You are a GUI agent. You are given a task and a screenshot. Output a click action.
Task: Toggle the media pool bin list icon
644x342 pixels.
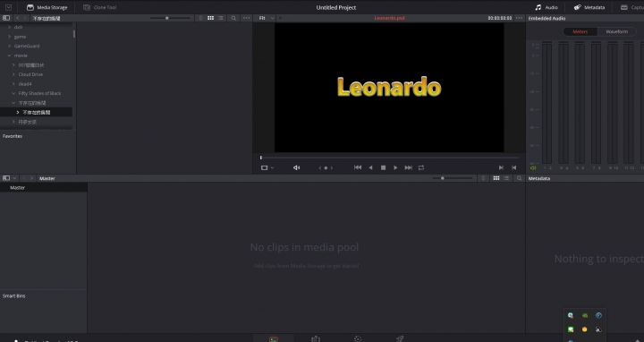[6, 178]
